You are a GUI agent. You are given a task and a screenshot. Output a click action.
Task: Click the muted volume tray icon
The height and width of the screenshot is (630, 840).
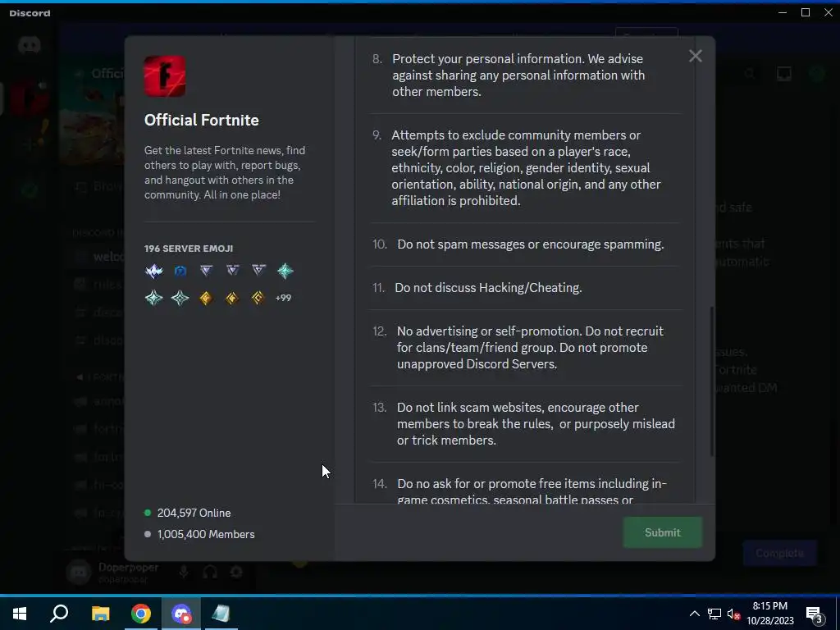coord(733,614)
